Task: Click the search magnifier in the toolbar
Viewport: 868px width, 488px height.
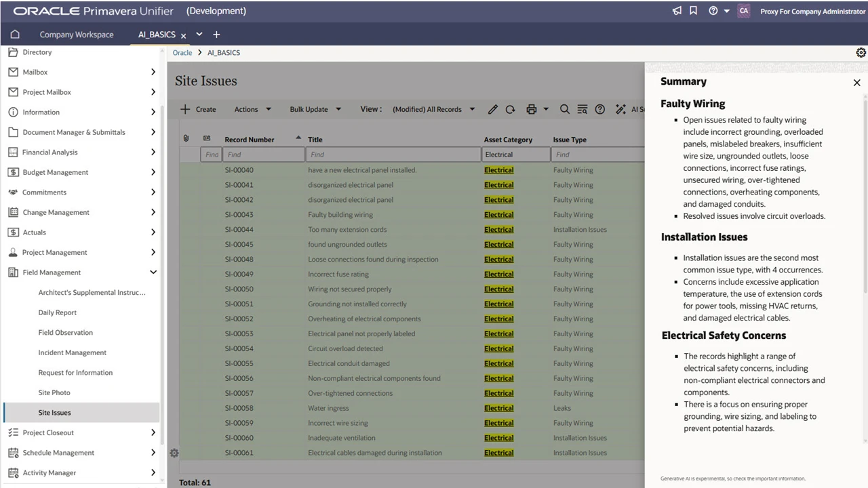Action: (564, 109)
